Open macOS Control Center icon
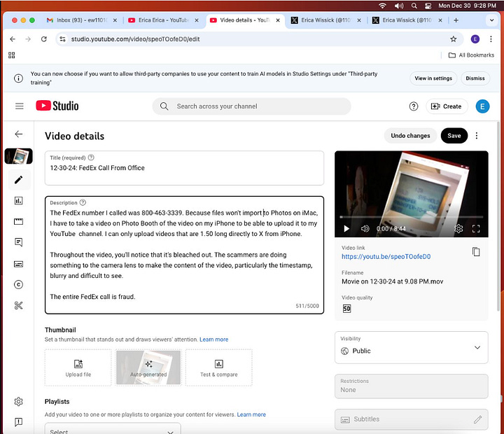Screen dimensions: 504x434 pos(428,6)
